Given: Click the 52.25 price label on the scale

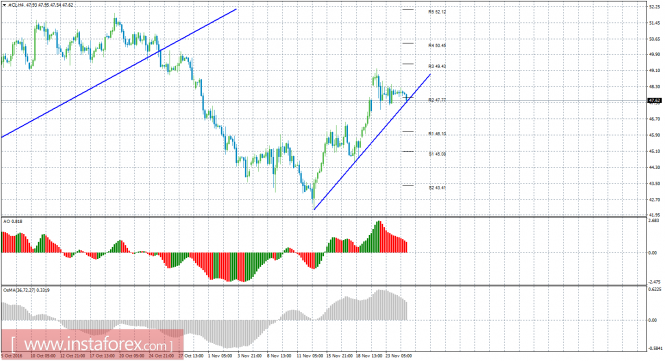Looking at the screenshot, I should (x=654, y=7).
